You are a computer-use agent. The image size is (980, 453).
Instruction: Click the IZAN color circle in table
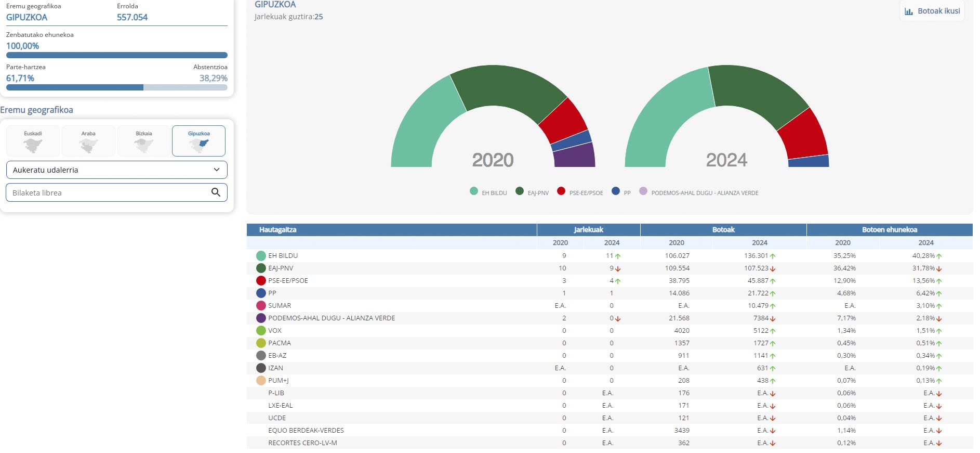click(x=261, y=368)
